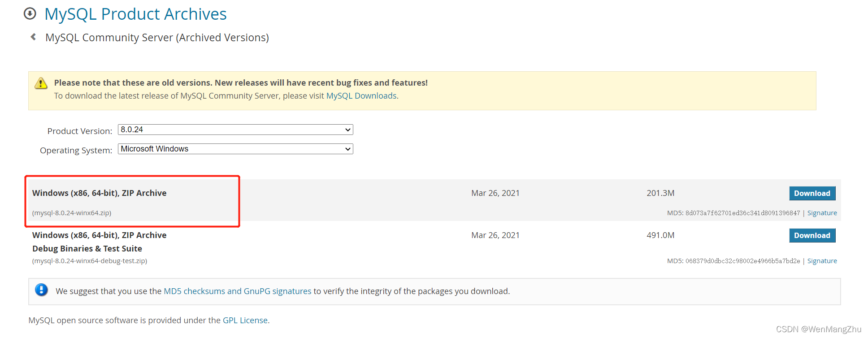
Task: Open the Operating System dropdown showing Microsoft Windows
Action: tap(235, 149)
